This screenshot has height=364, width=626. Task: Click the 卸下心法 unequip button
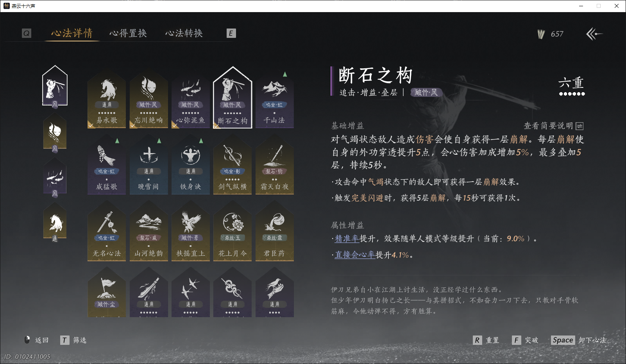[579, 340]
